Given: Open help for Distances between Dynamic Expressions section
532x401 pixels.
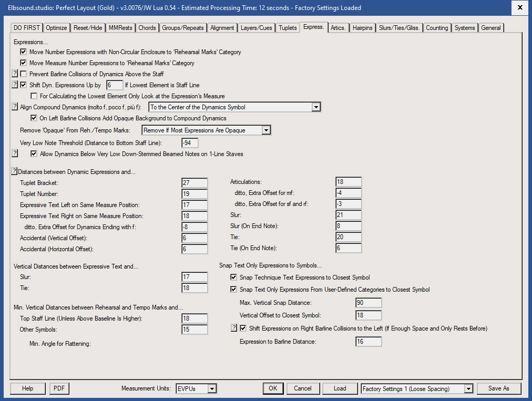Looking at the screenshot, I should tap(14, 171).
